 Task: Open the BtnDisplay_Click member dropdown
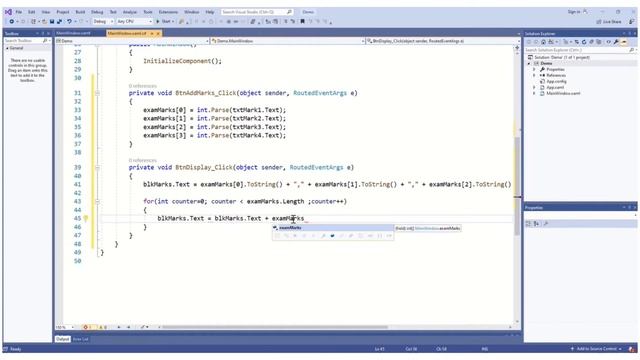tap(443, 41)
